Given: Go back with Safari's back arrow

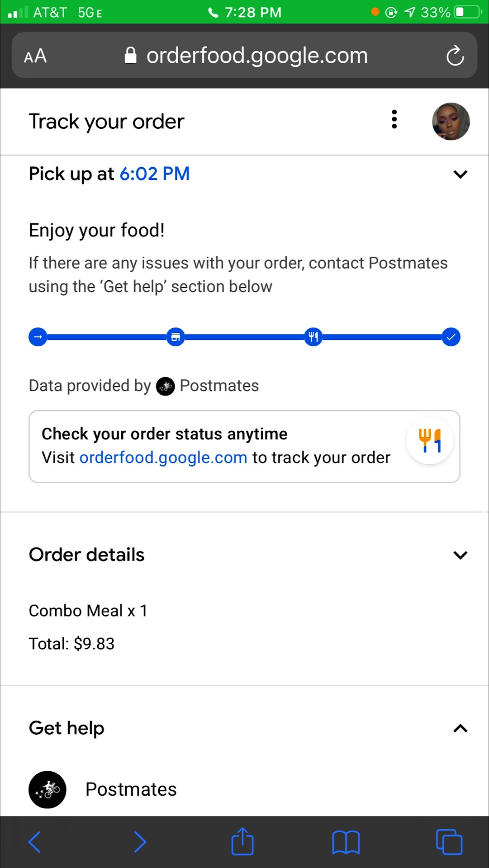Looking at the screenshot, I should coord(35,842).
